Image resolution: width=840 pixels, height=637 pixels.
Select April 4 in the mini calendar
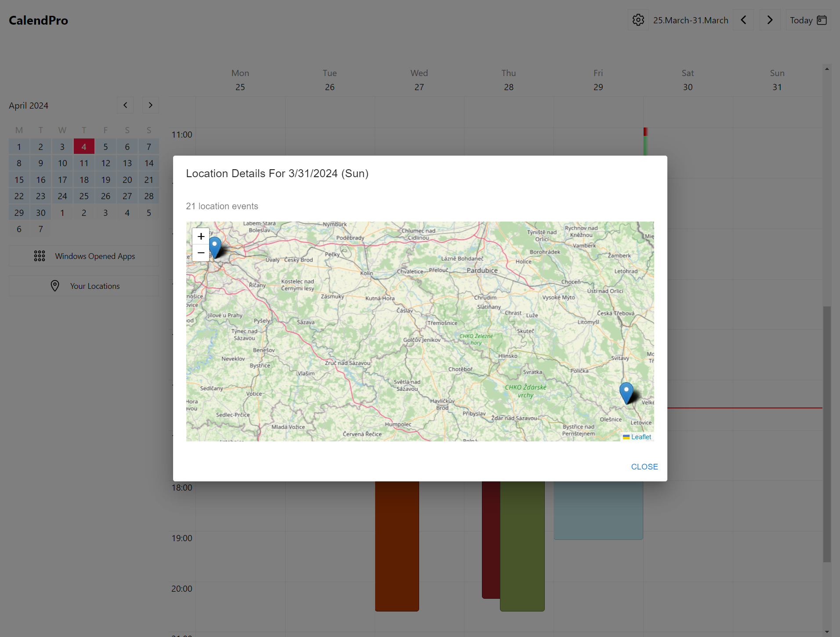pyautogui.click(x=84, y=147)
